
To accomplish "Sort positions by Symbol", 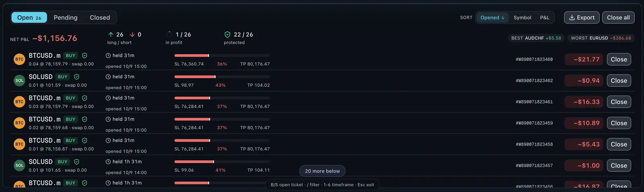I will coord(522,18).
